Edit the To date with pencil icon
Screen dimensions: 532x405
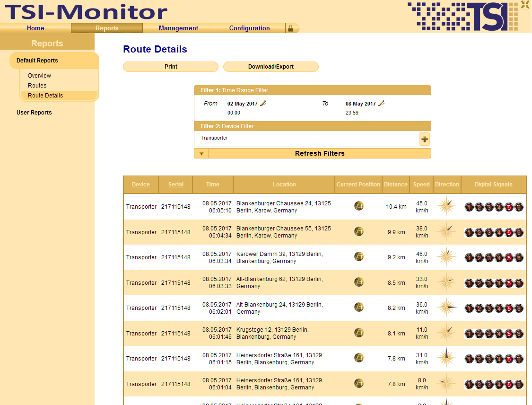(x=381, y=103)
